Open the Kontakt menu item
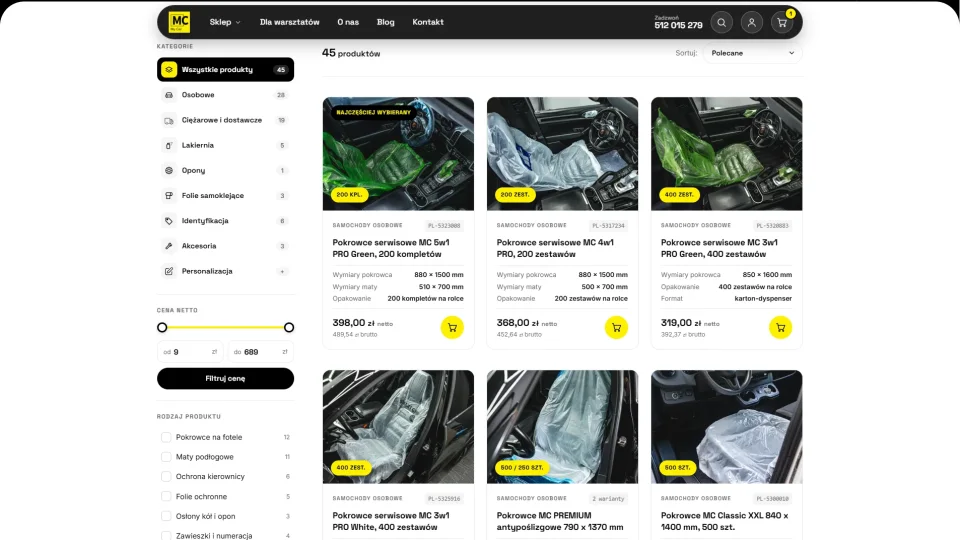Viewport: 960px width, 540px height. point(428,22)
